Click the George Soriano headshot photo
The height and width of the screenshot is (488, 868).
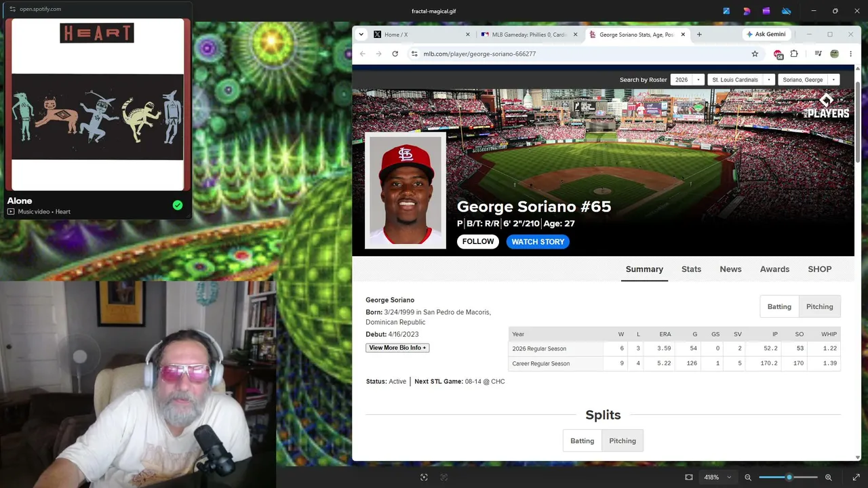tap(406, 191)
